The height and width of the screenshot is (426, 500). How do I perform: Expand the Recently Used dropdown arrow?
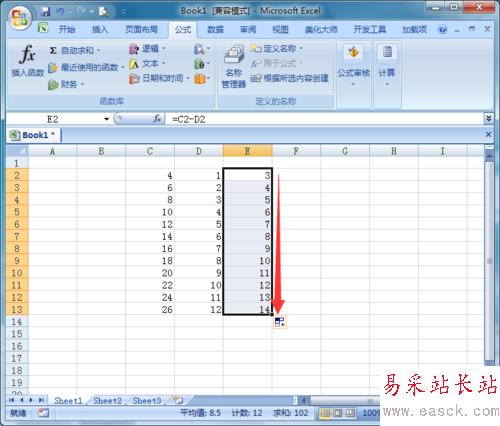tap(123, 68)
